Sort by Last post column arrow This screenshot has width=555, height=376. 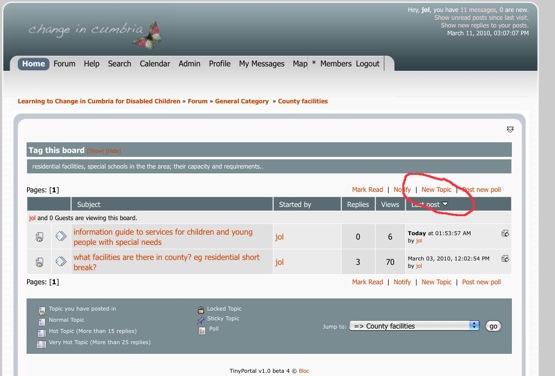click(445, 204)
